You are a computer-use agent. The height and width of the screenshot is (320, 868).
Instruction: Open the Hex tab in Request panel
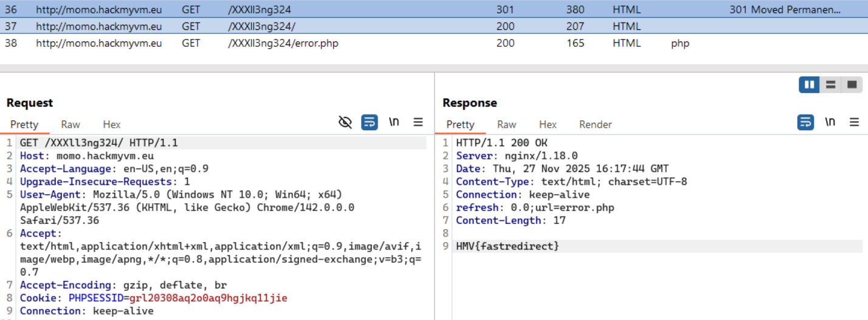112,125
